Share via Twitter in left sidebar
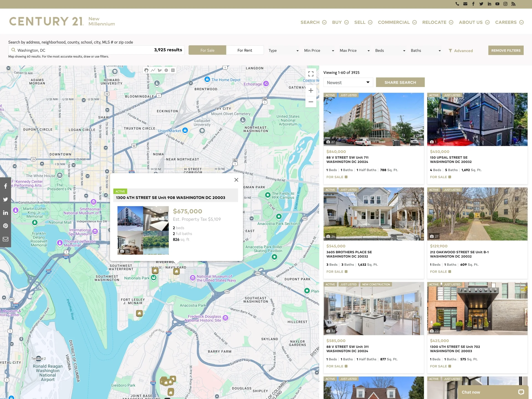The width and height of the screenshot is (532, 399). (6, 199)
